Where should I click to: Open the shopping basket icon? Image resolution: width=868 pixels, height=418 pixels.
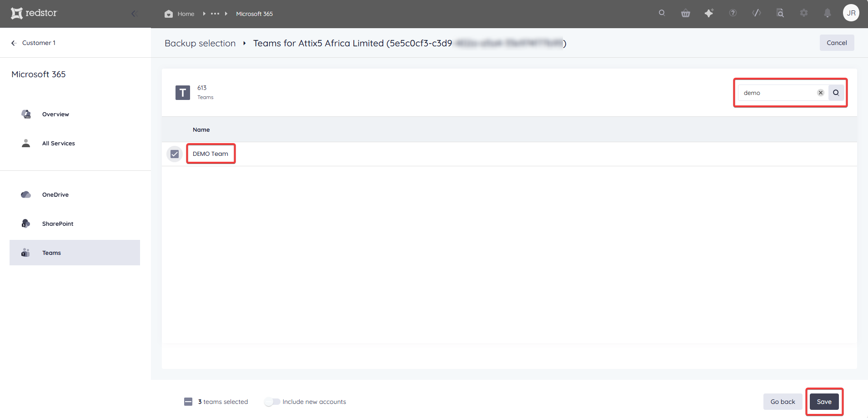click(x=686, y=13)
